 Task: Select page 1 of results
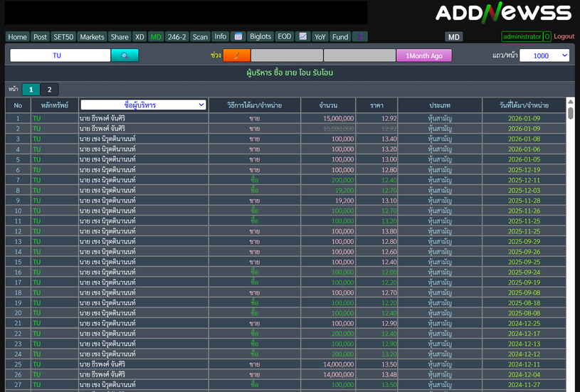31,89
